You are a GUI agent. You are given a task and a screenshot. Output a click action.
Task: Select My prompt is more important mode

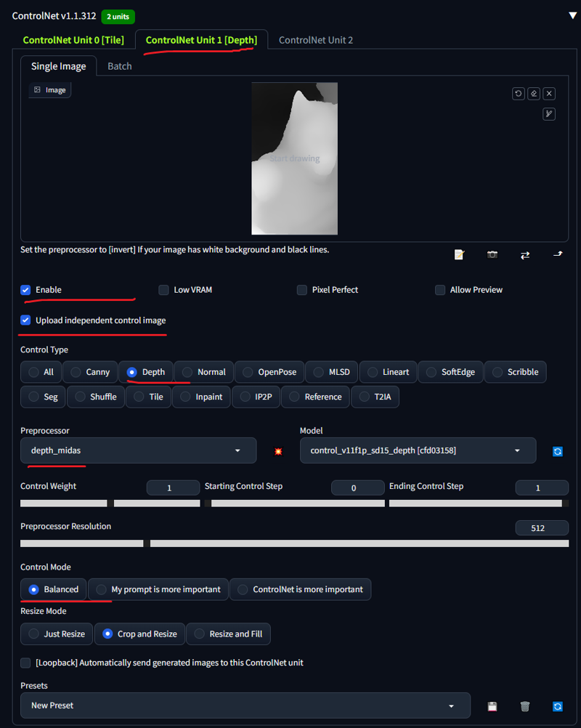[x=158, y=589]
